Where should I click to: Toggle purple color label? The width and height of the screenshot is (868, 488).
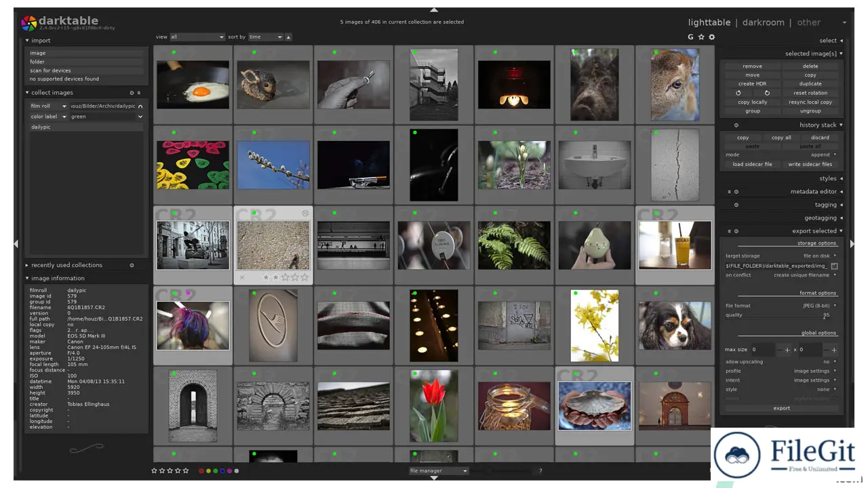229,470
